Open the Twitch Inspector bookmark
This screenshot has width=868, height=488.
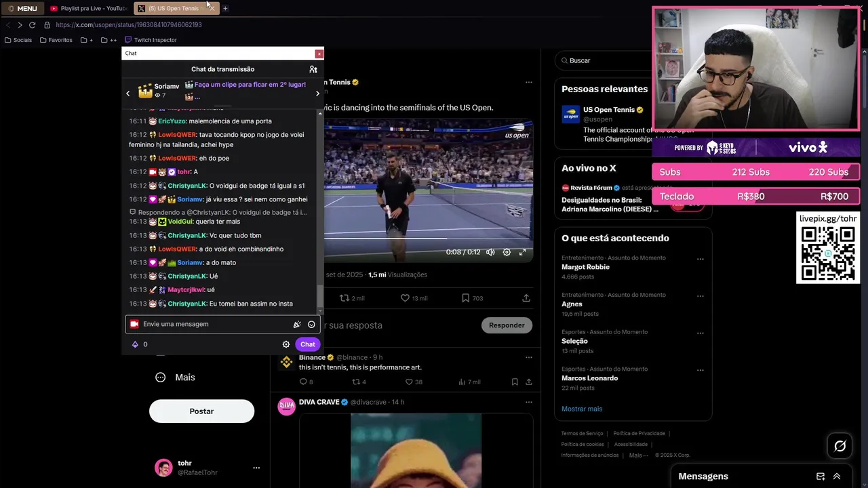tap(151, 40)
